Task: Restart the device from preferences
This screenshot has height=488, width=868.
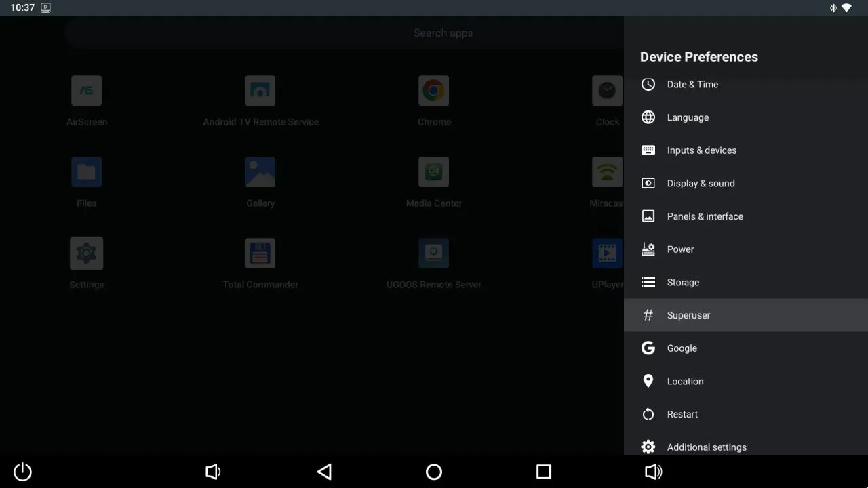Action: [682, 414]
